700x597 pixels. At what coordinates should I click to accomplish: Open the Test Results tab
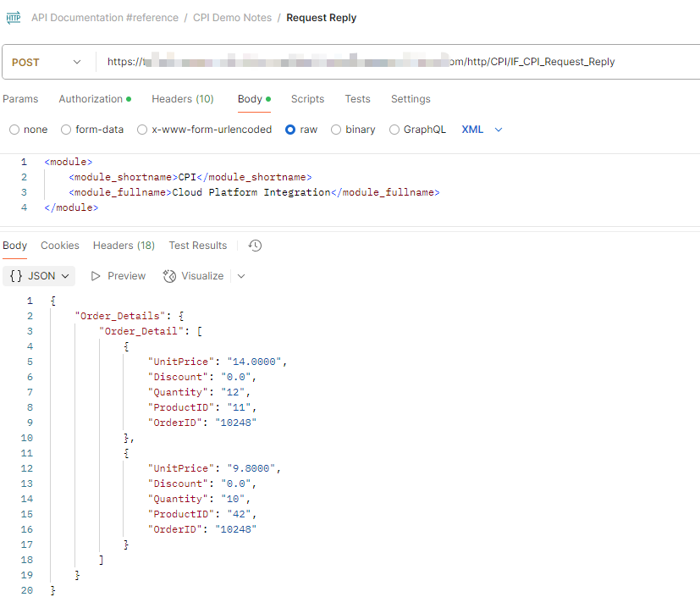point(198,246)
